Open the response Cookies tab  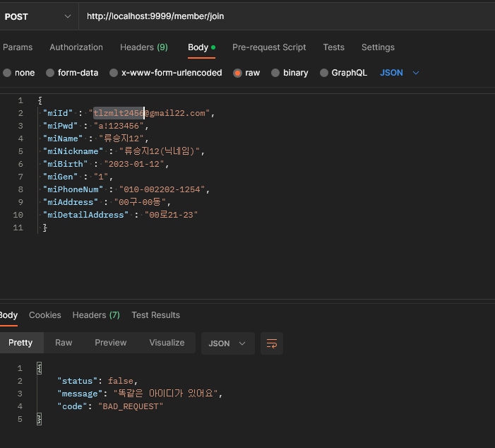pos(44,315)
